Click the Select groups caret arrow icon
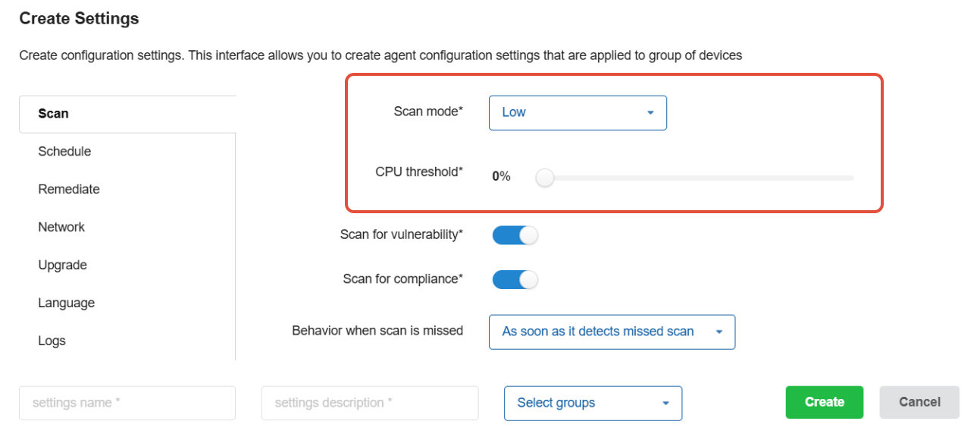The image size is (980, 434). (665, 404)
